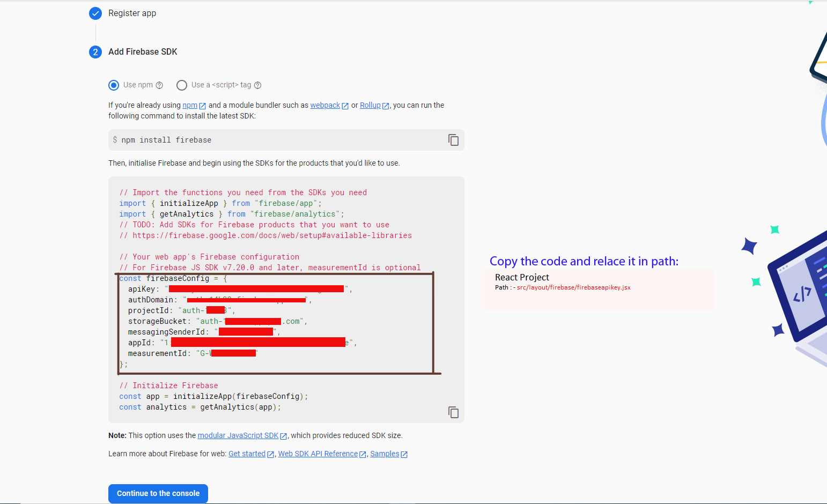The height and width of the screenshot is (504, 827).
Task: Copy the npm install firebase command
Action: (453, 140)
